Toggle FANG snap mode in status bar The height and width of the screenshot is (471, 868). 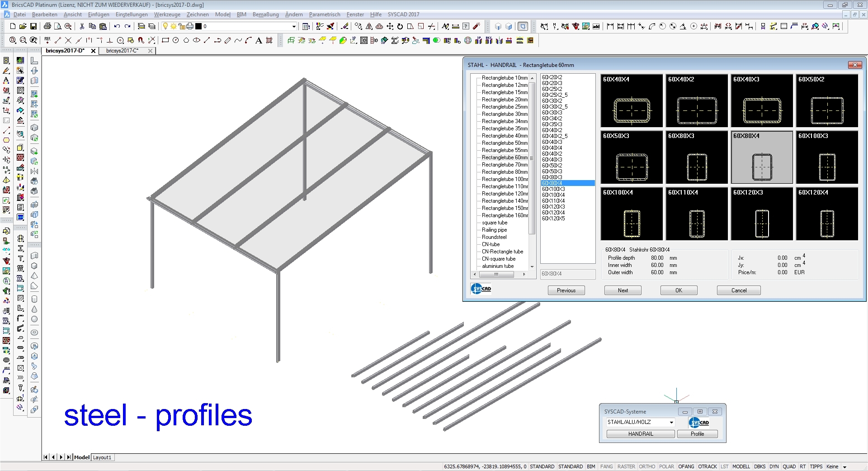(x=607, y=466)
